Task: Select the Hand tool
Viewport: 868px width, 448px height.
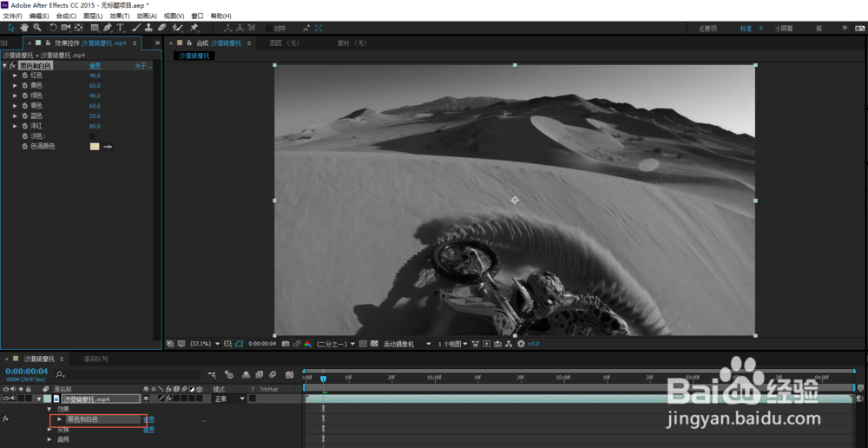Action: point(24,28)
